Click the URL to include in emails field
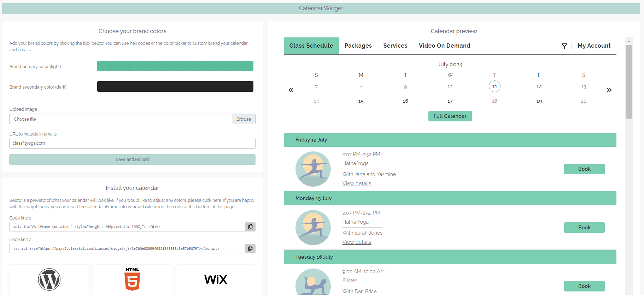644x295 pixels. (132, 143)
